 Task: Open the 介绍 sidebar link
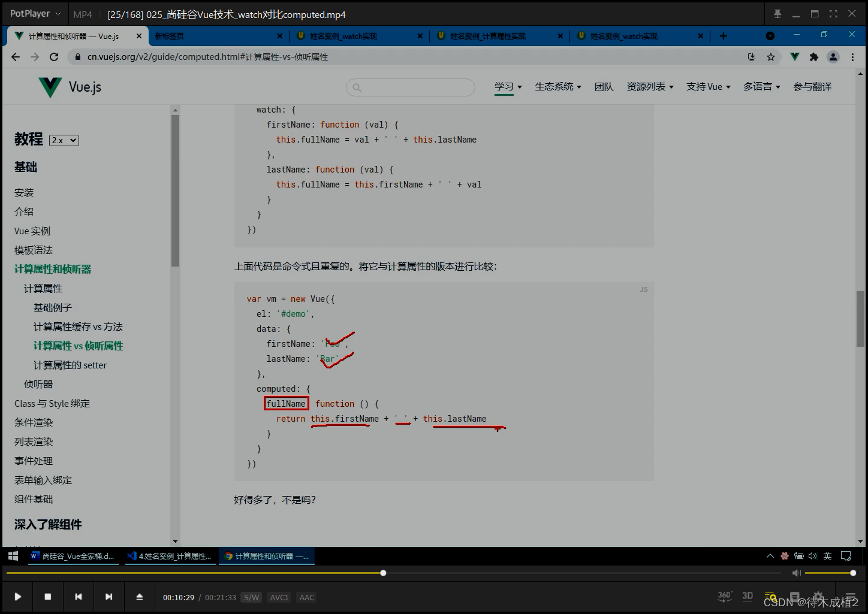pos(24,211)
